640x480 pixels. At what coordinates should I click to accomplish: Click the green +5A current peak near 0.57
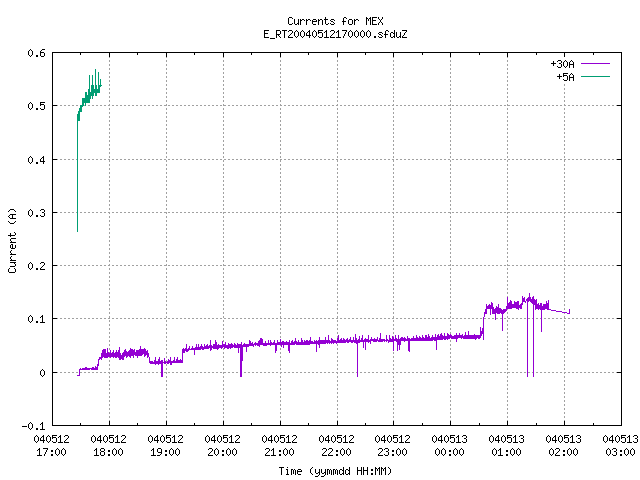96,70
